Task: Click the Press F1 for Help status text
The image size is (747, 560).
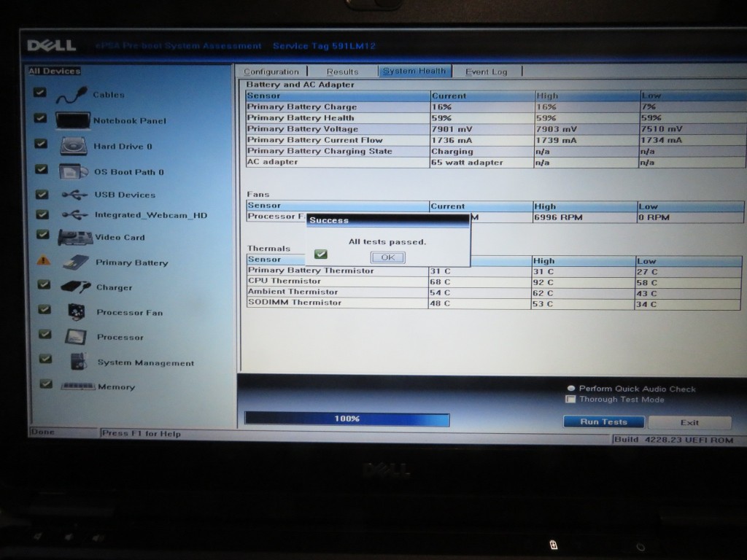Action: [141, 433]
